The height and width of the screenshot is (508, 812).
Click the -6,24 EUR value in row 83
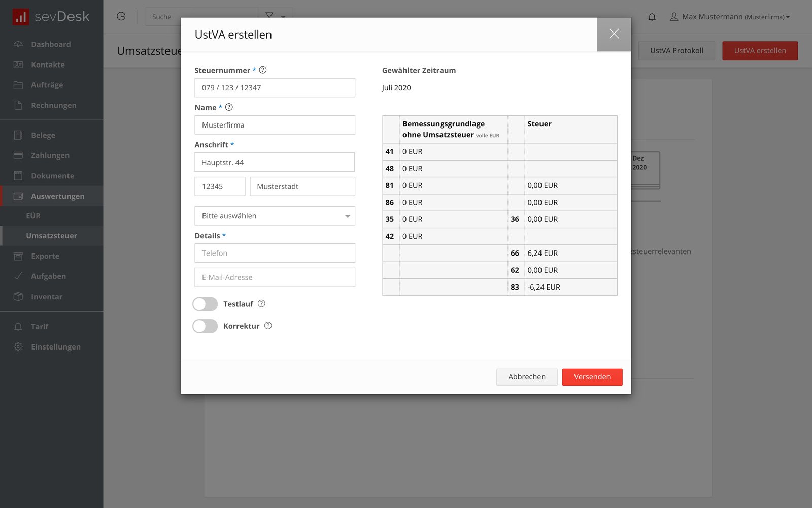pyautogui.click(x=544, y=287)
